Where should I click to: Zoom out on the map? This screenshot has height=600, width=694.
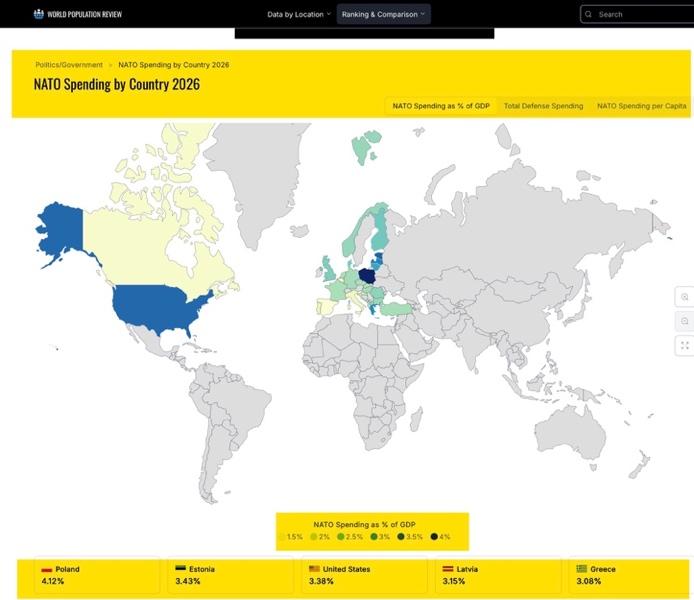click(685, 321)
